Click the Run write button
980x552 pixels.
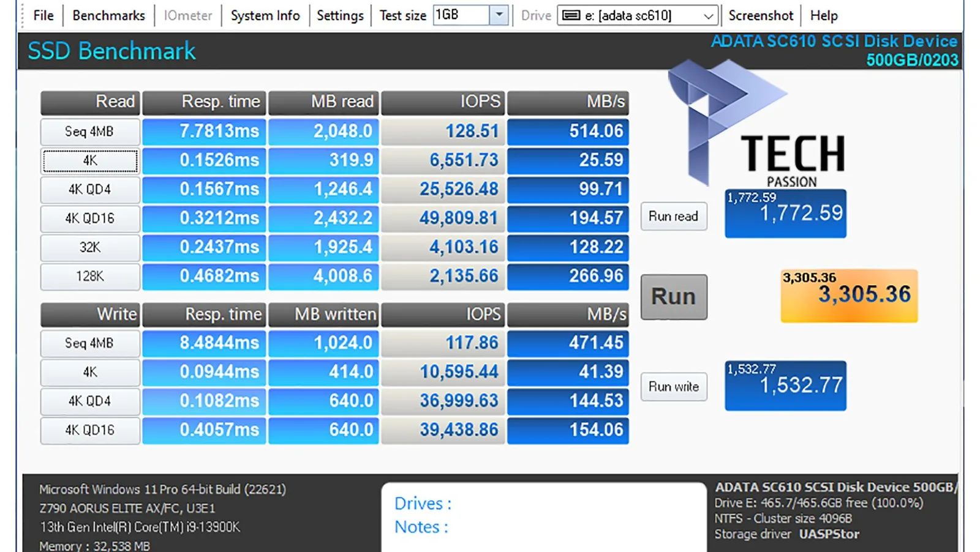click(674, 387)
